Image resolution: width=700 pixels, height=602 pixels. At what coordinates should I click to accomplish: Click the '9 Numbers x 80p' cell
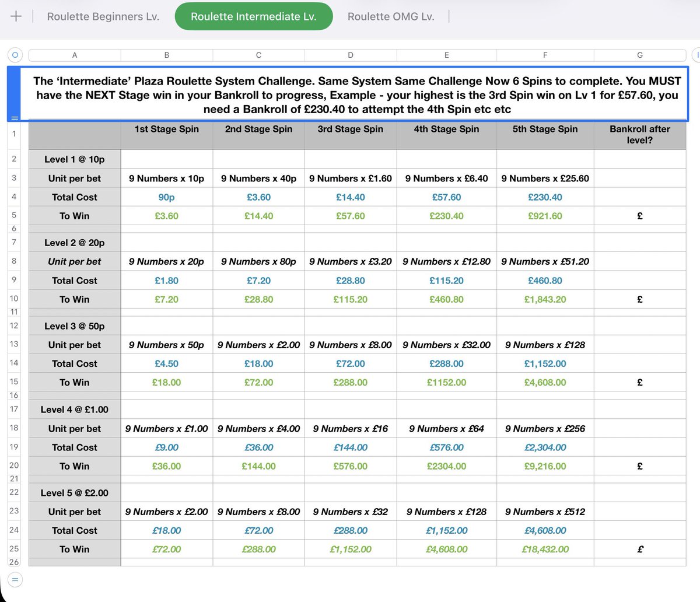[259, 261]
